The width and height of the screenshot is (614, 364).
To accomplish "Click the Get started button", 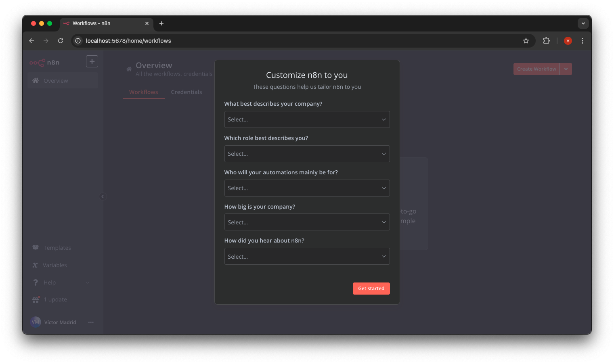I will [371, 289].
